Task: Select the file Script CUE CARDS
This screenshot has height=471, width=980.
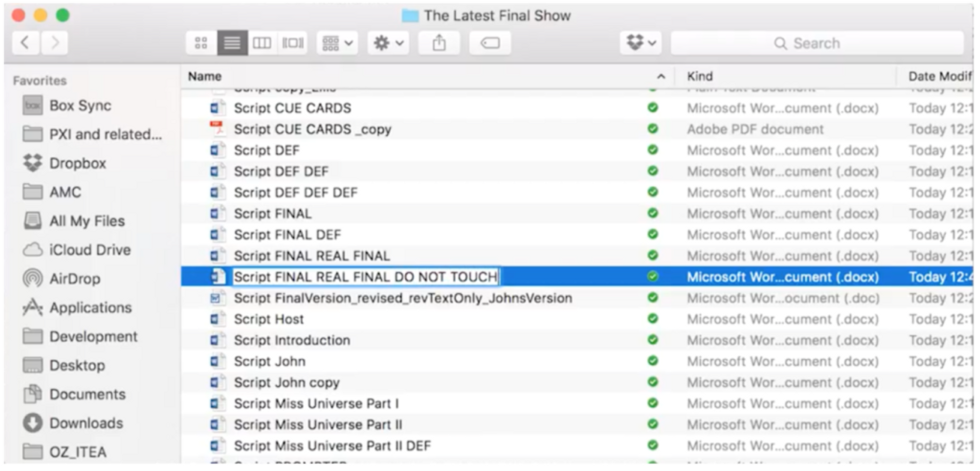Action: pyautogui.click(x=293, y=108)
